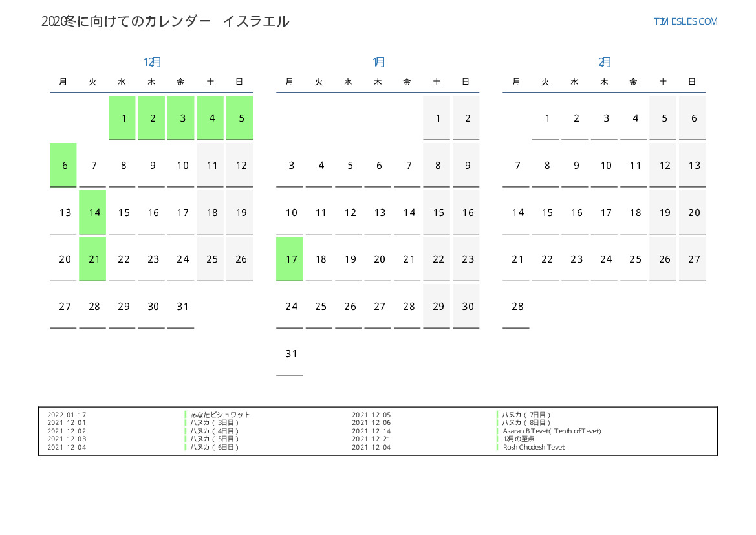Click December 19 Sunday cell
756x535 pixels.
pos(240,212)
